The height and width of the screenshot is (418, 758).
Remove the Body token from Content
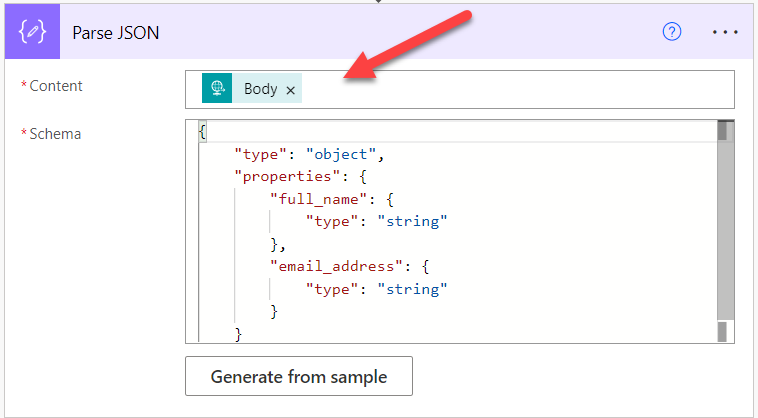coord(291,90)
